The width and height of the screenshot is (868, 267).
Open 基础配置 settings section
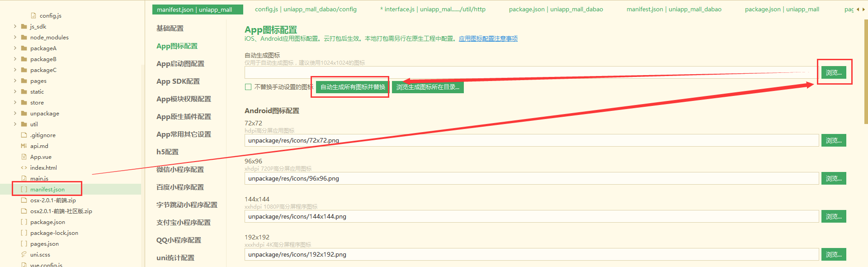click(170, 28)
